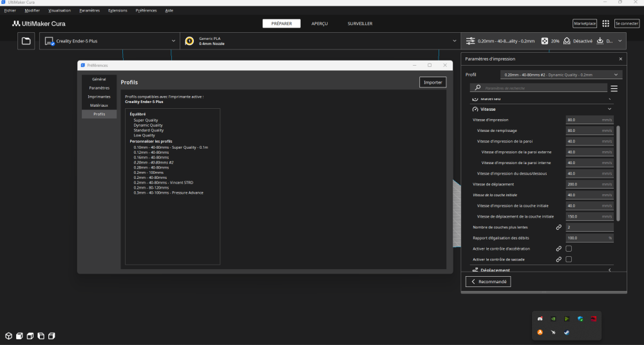The height and width of the screenshot is (345, 644).
Task: Switch to right view cube icon
Action: tap(52, 336)
